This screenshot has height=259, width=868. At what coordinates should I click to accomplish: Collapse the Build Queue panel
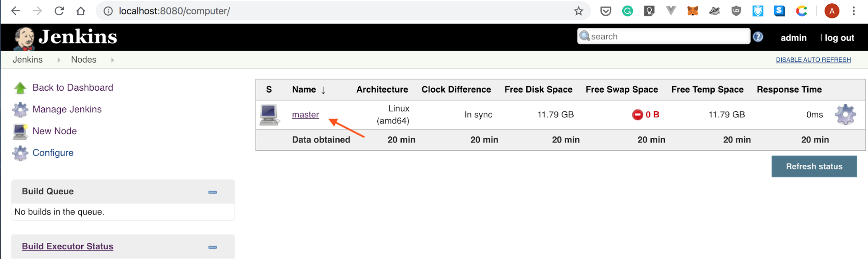[212, 192]
